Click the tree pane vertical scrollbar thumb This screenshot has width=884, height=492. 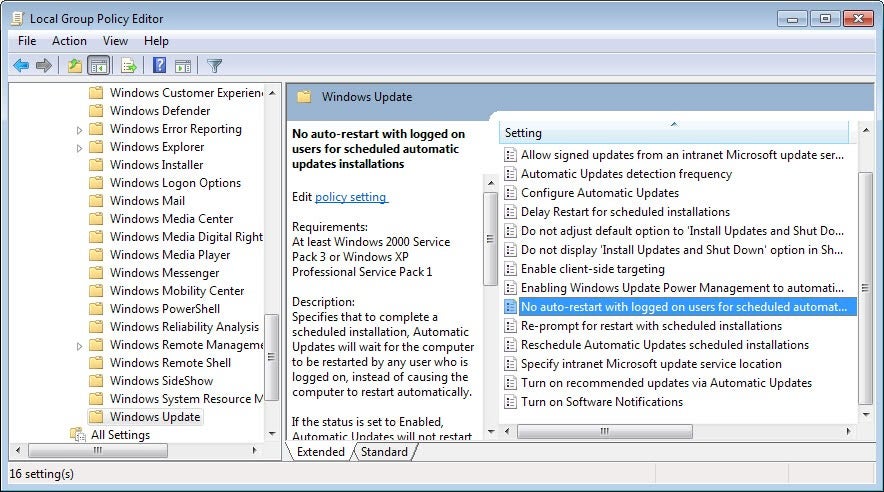click(272, 357)
